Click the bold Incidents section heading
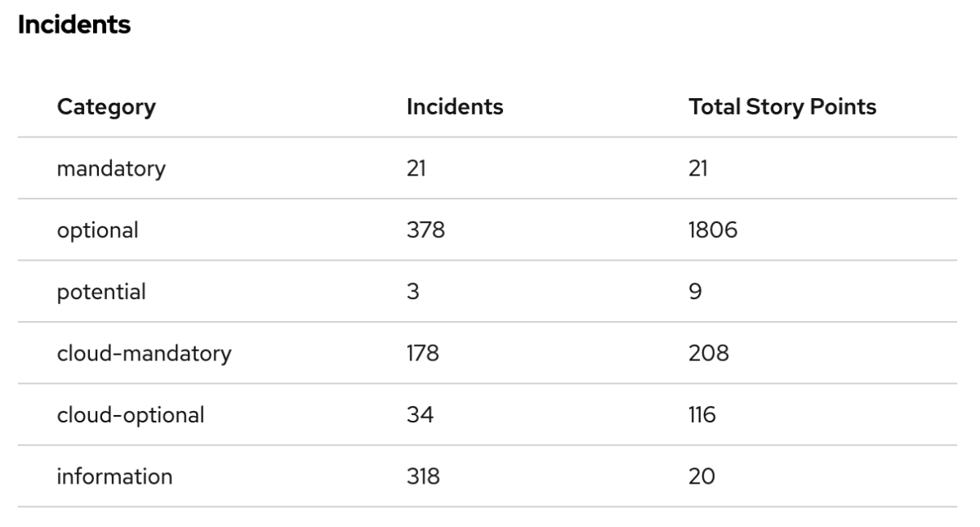 [x=73, y=25]
